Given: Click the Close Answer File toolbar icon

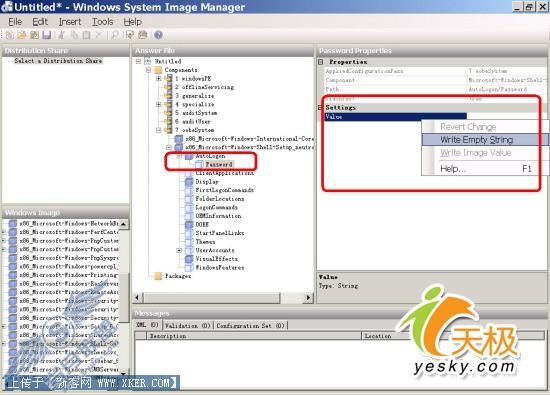Looking at the screenshot, I should click(x=34, y=35).
